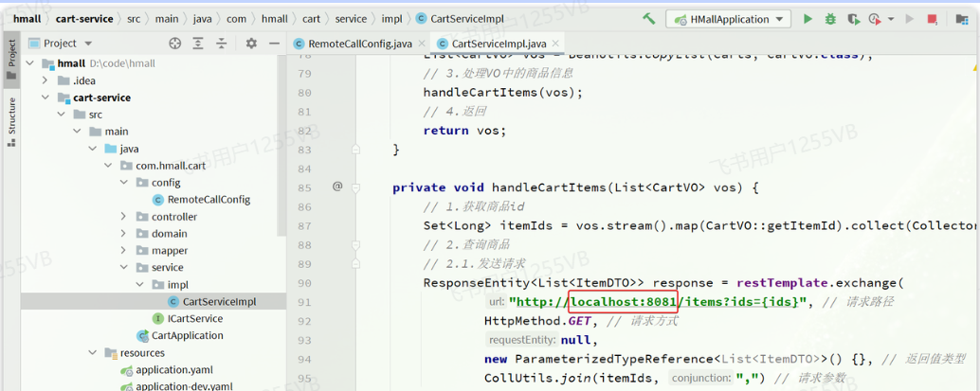This screenshot has width=980, height=391.
Task: Click the @ gutter icon on line 85
Action: click(337, 187)
